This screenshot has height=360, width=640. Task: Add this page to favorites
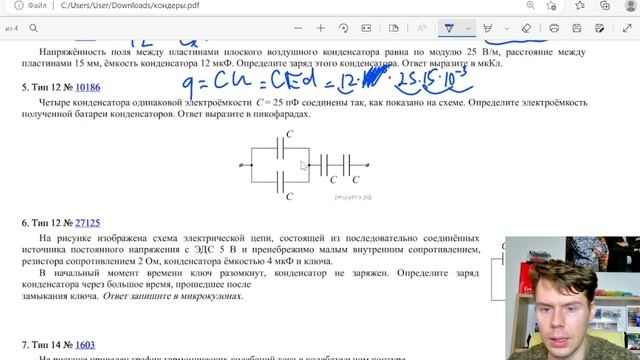551,5
